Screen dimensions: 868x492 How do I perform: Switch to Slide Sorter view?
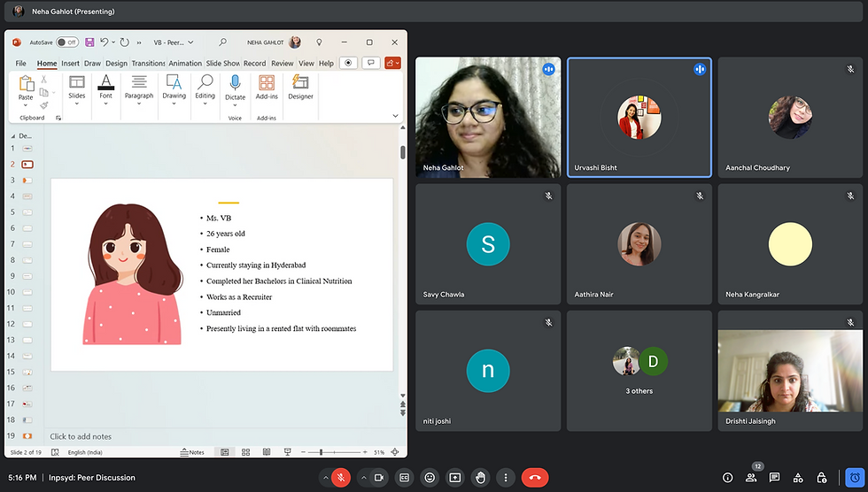246,452
